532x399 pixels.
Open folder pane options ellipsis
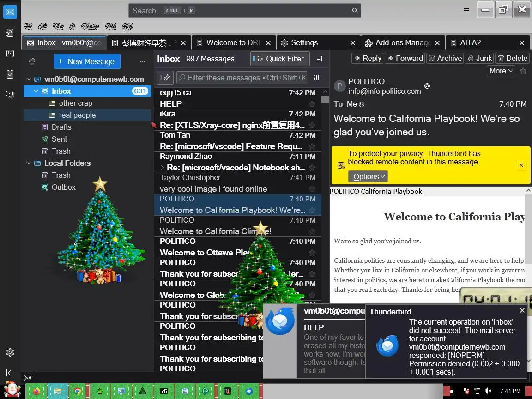pyautogui.click(x=143, y=61)
